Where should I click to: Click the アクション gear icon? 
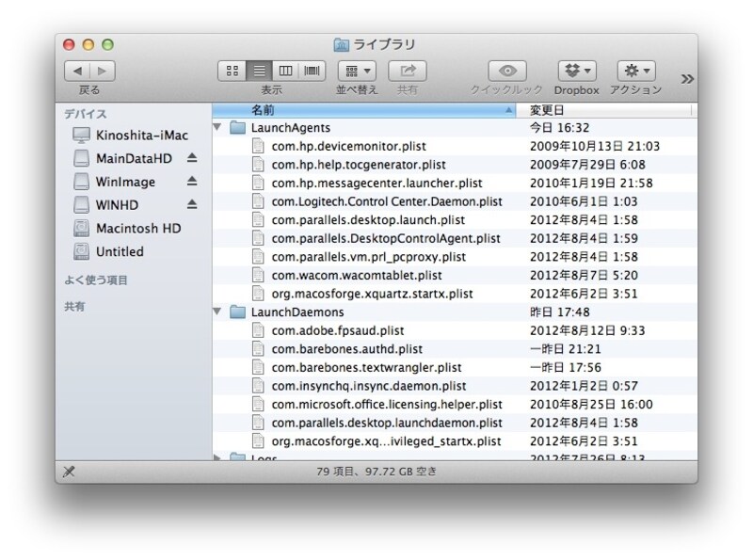point(634,70)
